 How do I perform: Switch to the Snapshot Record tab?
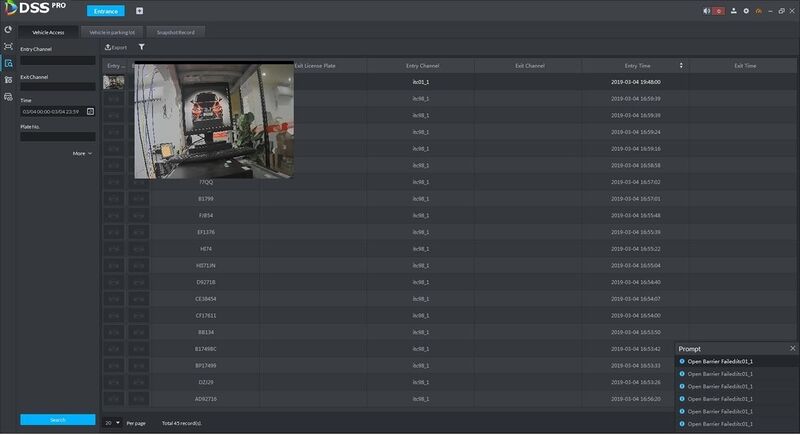click(176, 32)
